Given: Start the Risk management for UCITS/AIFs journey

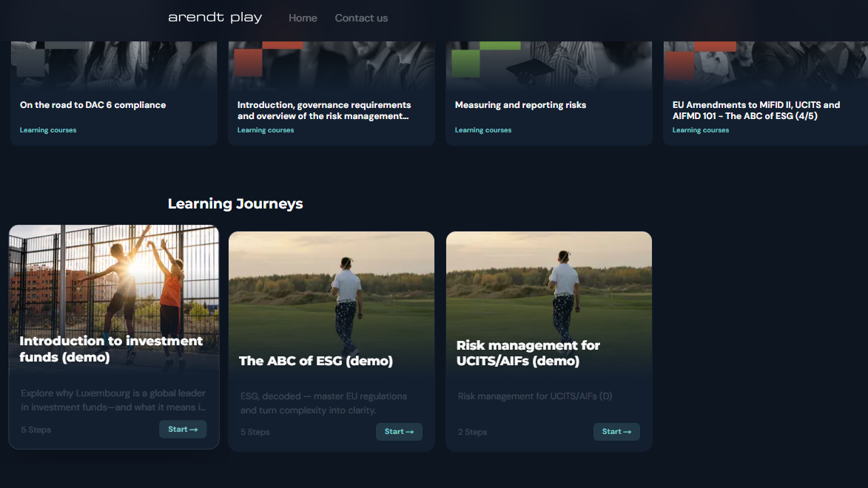Looking at the screenshot, I should click(616, 432).
